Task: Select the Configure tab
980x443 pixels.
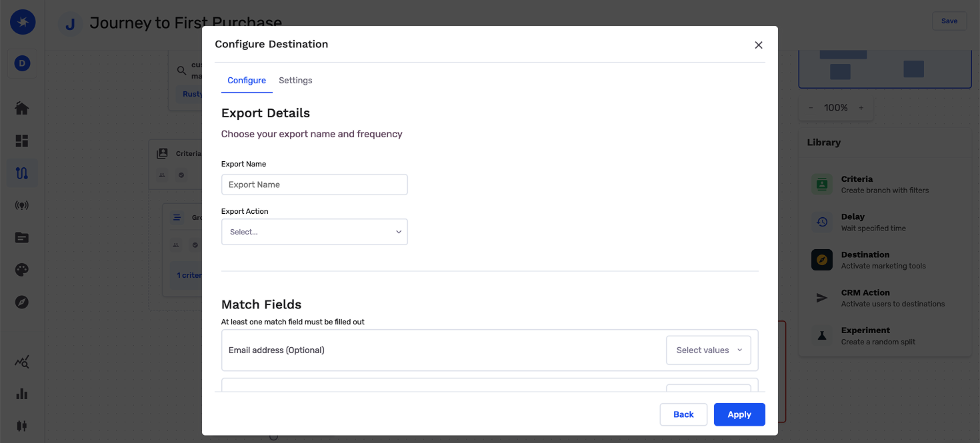Action: [x=247, y=81]
